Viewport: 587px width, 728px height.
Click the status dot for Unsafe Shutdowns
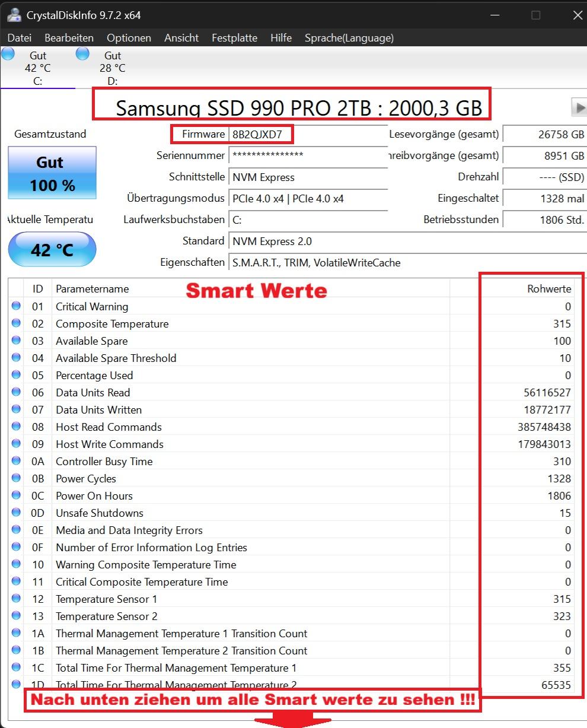tap(16, 513)
